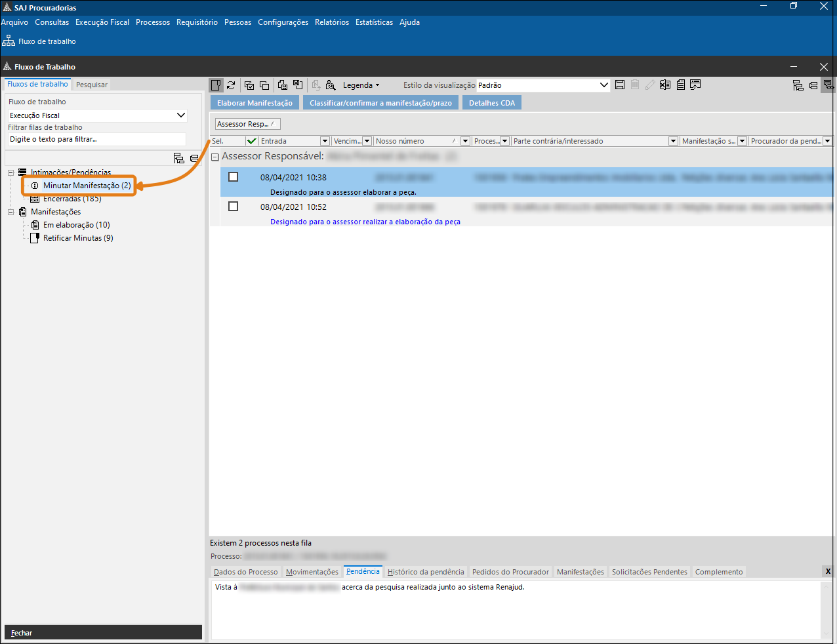Click the expand-all tree icon at toolbar right
The width and height of the screenshot is (837, 644).
[798, 85]
